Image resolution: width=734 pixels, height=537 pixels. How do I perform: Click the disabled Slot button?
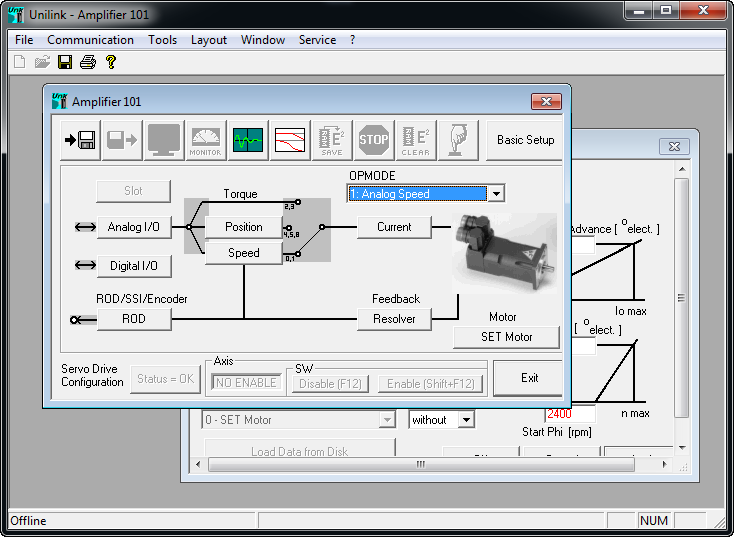(x=133, y=191)
